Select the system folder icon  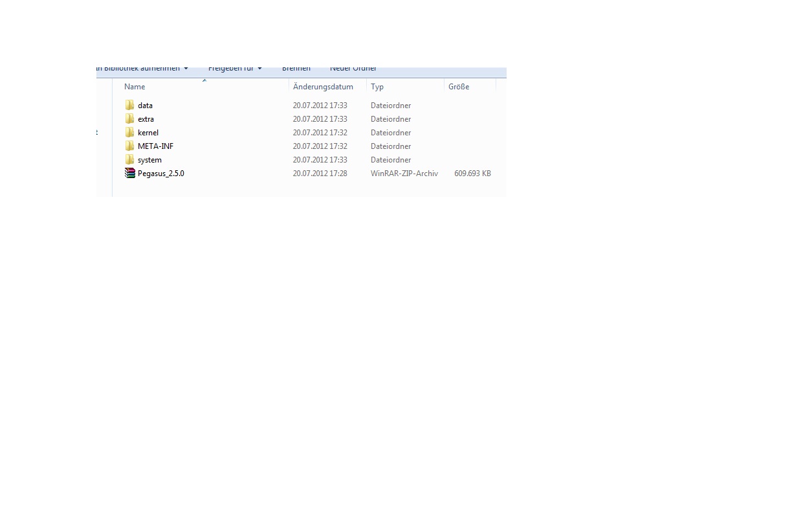(129, 159)
